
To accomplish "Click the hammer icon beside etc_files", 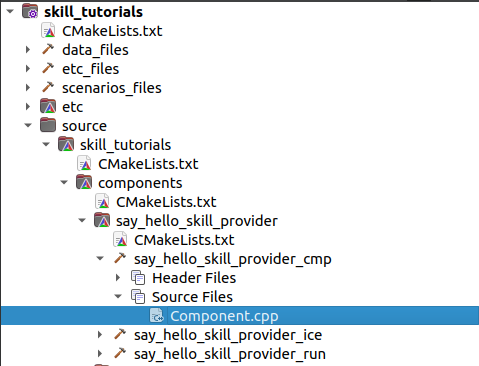I will [x=48, y=68].
